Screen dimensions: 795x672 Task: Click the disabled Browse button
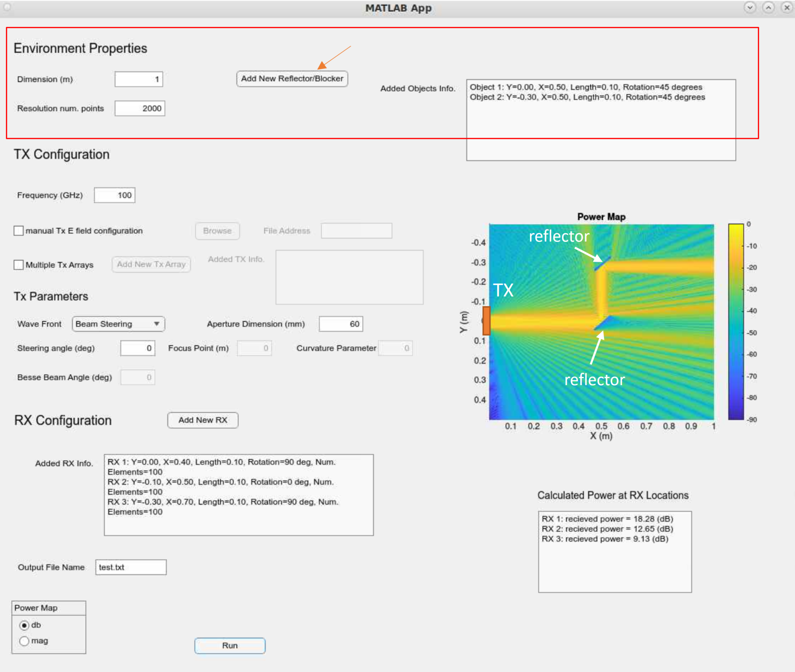(x=217, y=231)
